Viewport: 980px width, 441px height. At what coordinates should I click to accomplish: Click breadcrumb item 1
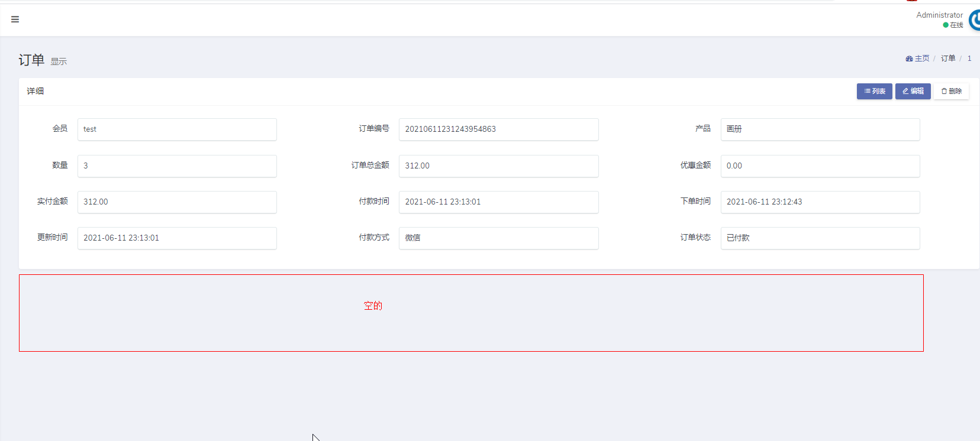click(x=969, y=59)
